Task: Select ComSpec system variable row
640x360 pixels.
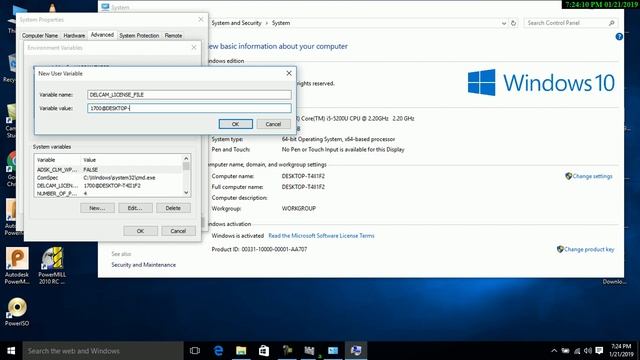Action: coord(109,178)
